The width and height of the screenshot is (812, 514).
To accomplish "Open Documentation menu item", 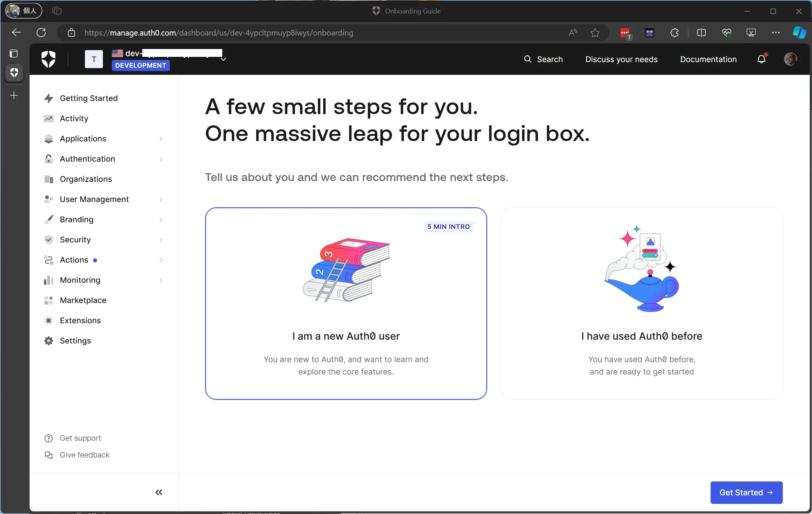I will (x=708, y=59).
